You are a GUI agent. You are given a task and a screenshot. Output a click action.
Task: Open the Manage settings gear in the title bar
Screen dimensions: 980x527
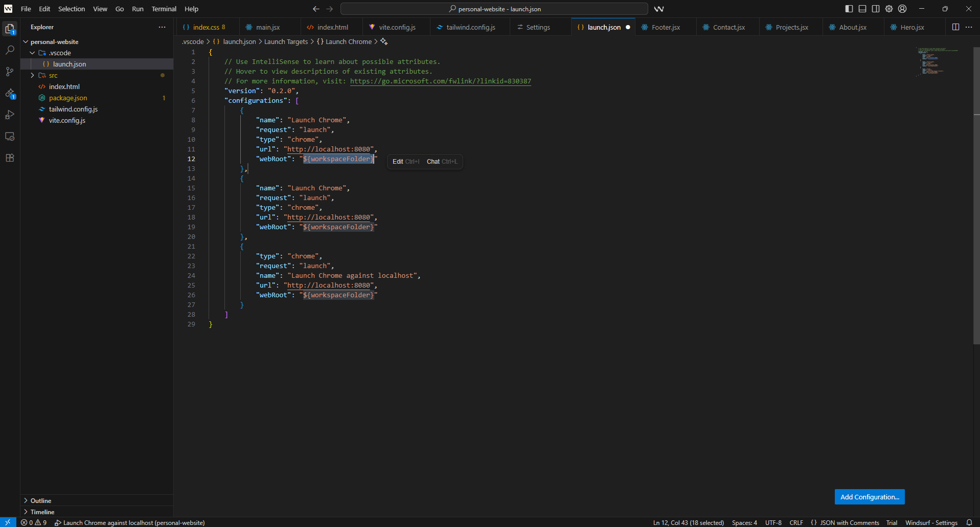888,9
